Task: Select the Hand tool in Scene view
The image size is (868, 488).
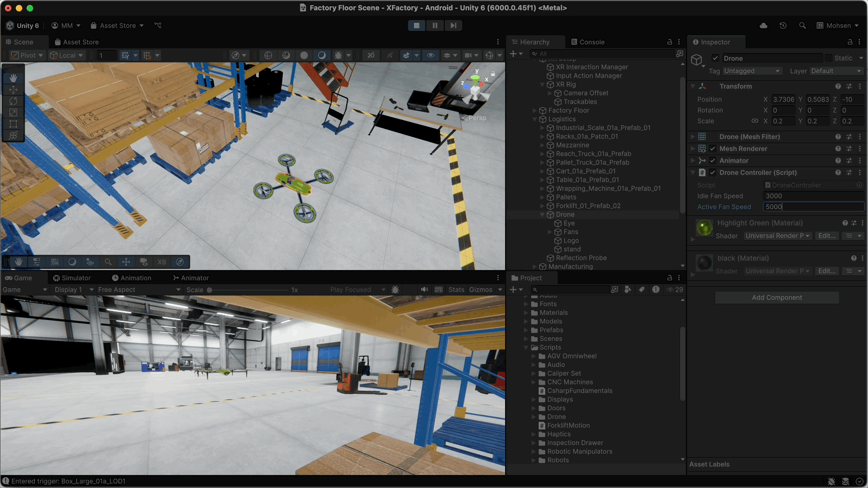Action: [14, 78]
